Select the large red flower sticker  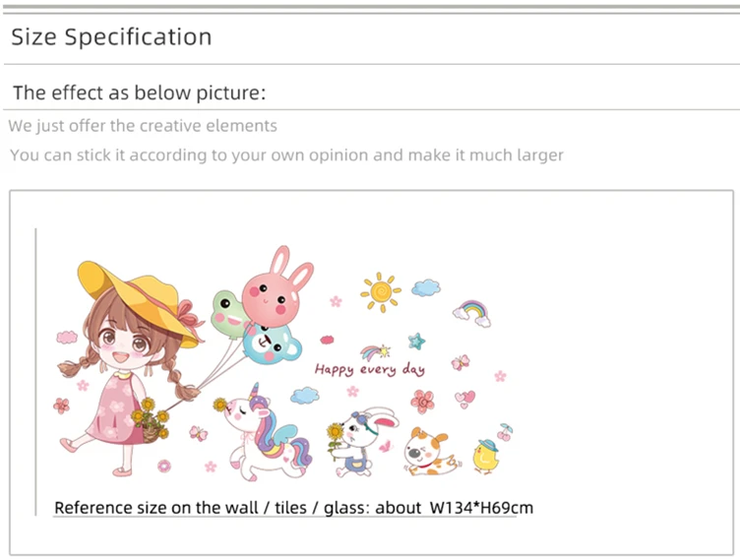(422, 402)
